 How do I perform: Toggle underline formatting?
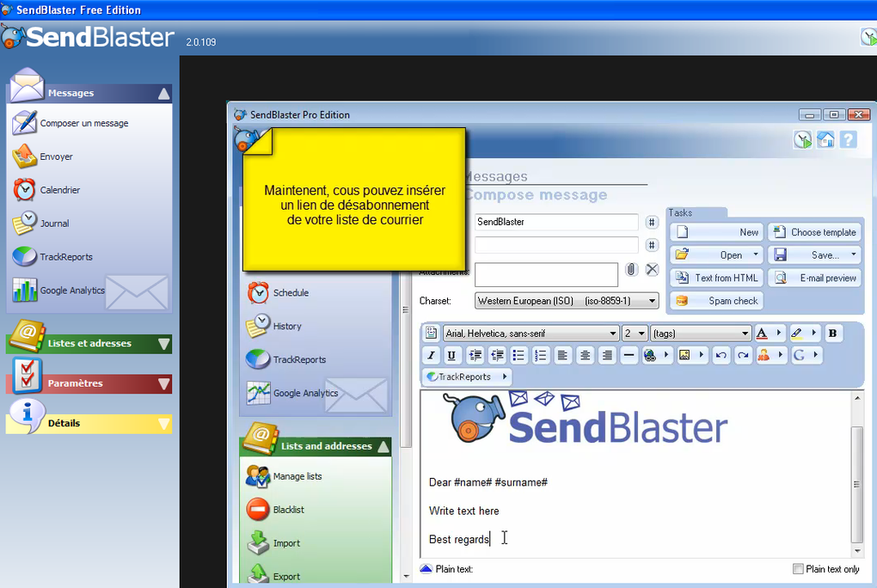[x=452, y=355]
